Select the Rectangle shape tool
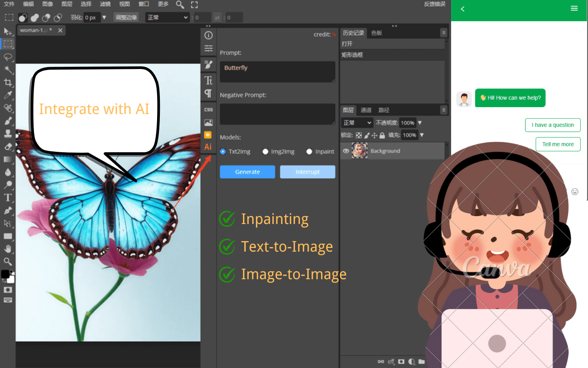The height and width of the screenshot is (368, 588). click(x=8, y=236)
